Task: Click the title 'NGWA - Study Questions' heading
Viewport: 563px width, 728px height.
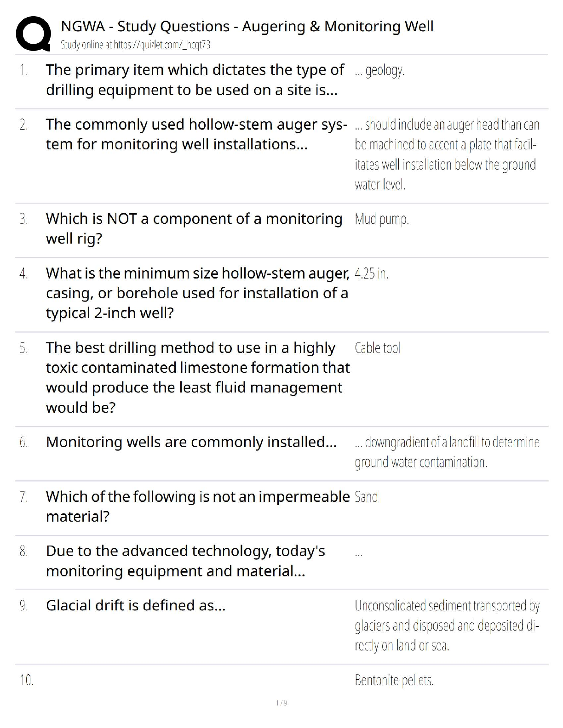Action: pyautogui.click(x=247, y=26)
